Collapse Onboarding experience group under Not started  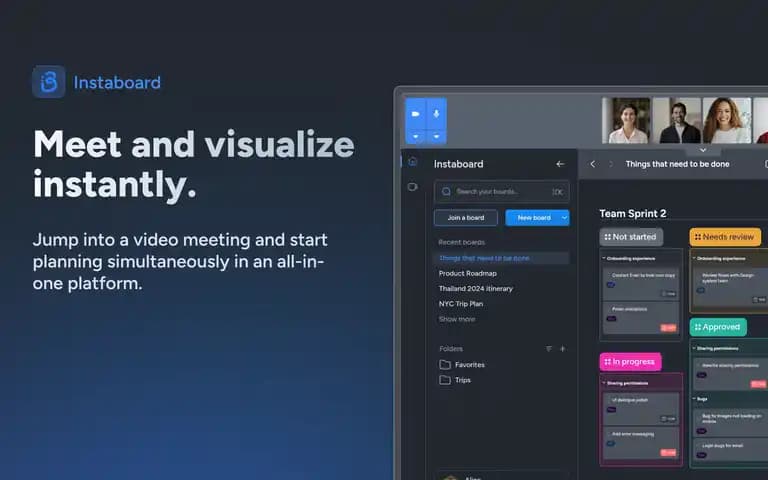point(604,258)
